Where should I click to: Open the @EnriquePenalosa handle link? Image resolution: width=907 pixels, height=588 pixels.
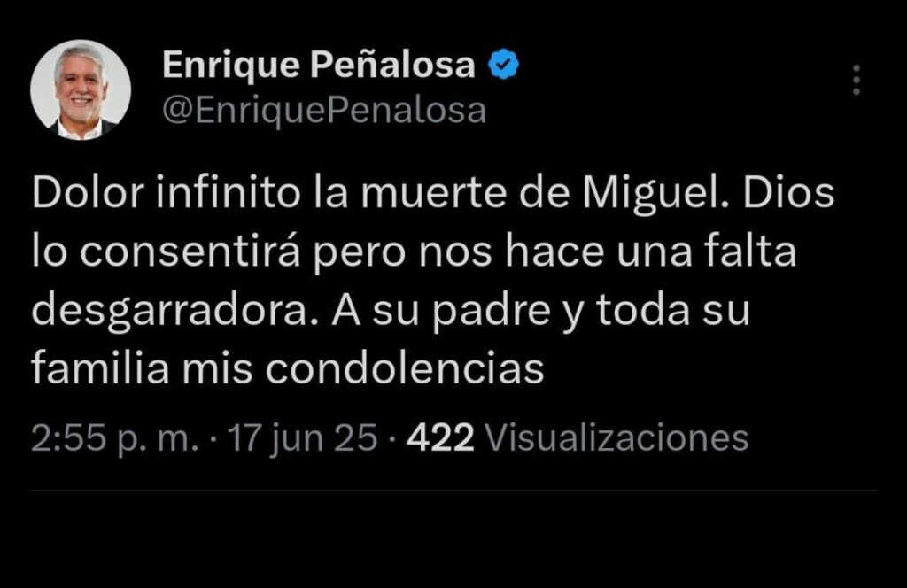pos(324,111)
